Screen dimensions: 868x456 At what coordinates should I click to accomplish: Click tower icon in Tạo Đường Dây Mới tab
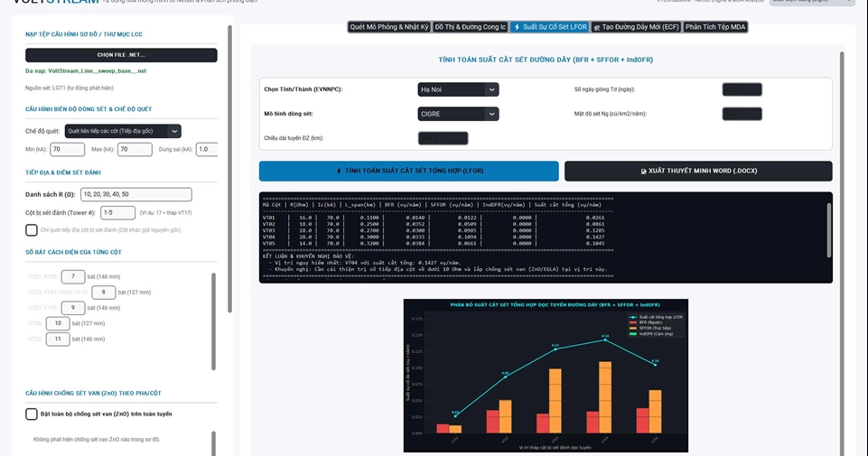597,27
